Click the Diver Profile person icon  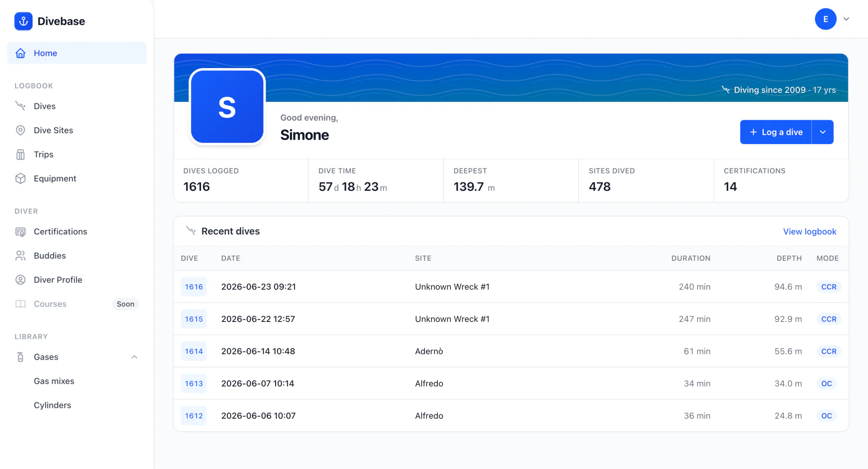(x=20, y=280)
